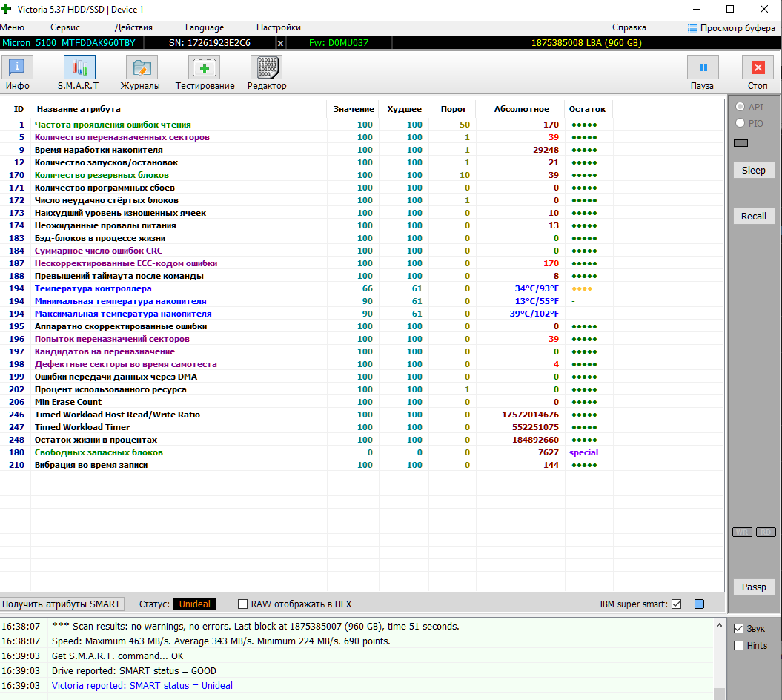Toggle the IBM super smart checkbox

pyautogui.click(x=676, y=604)
